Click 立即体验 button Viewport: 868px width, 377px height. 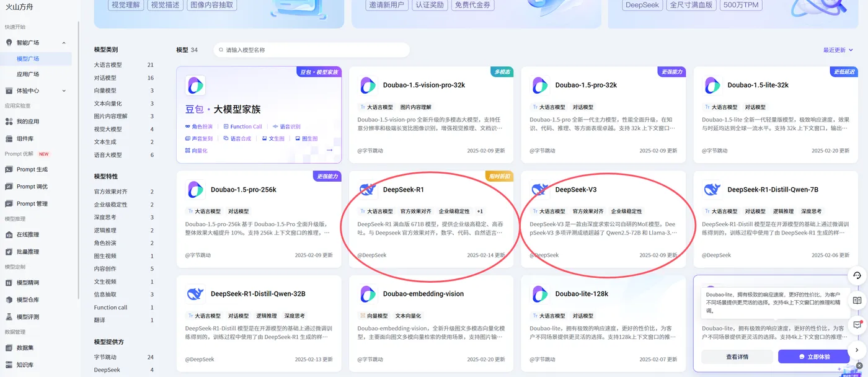pos(814,357)
